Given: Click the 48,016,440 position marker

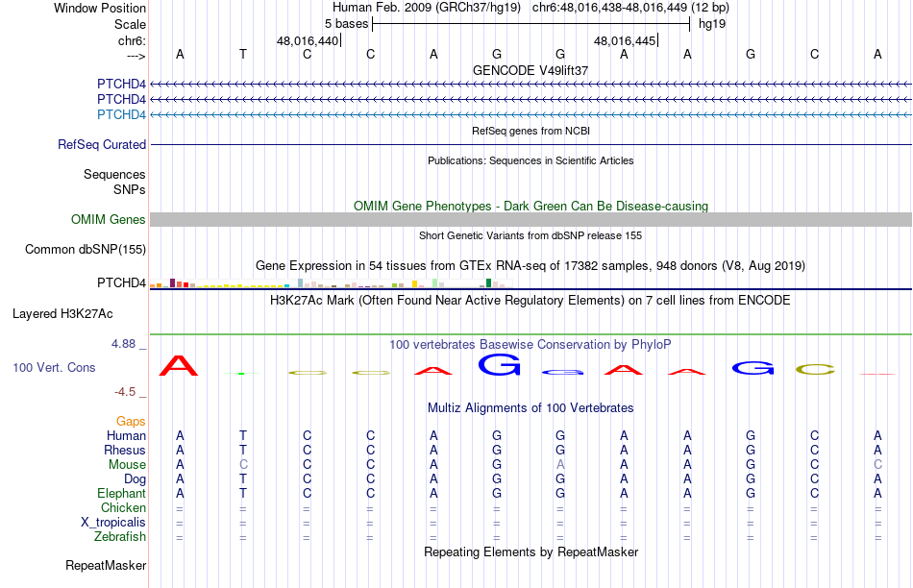Looking at the screenshot, I should [x=308, y=40].
